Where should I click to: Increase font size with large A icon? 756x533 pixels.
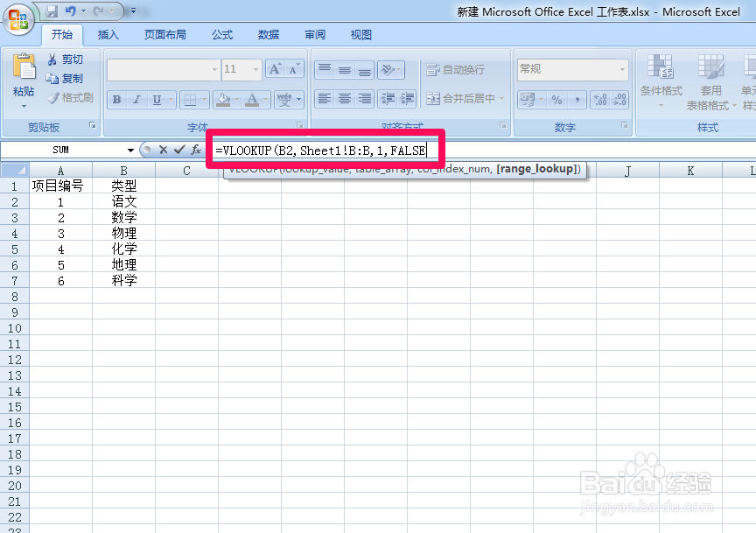(x=276, y=69)
